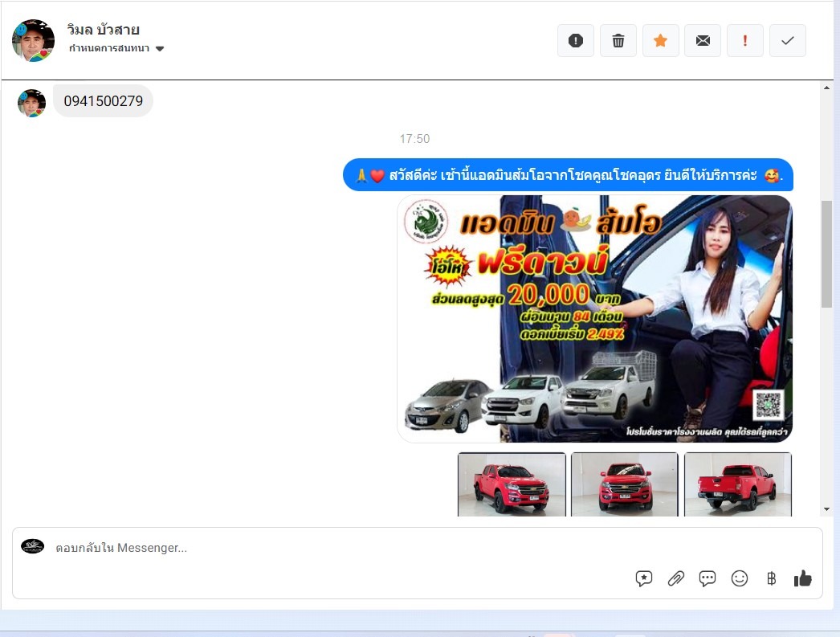Click the phone number message 0941500279

(103, 101)
